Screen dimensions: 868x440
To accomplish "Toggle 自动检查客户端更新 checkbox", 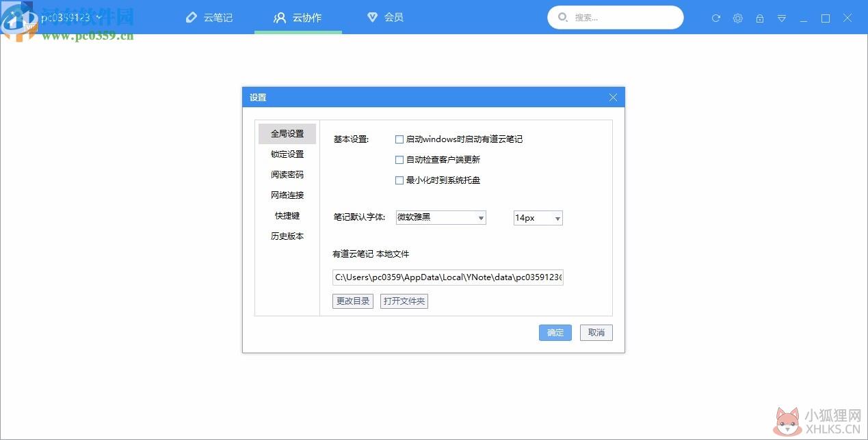I will (399, 160).
